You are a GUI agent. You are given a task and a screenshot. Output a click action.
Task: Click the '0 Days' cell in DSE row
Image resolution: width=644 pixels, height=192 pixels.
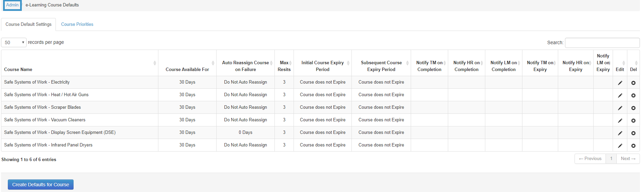point(246,133)
